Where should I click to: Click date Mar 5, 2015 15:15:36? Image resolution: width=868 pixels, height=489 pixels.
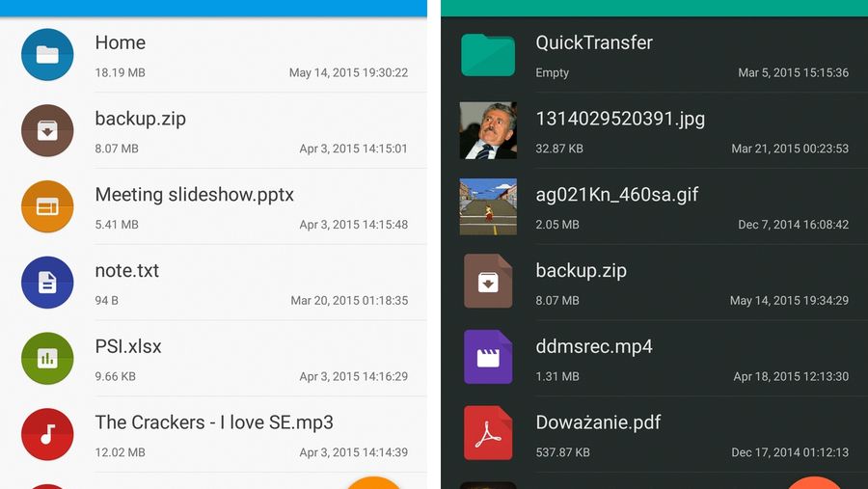click(x=794, y=72)
